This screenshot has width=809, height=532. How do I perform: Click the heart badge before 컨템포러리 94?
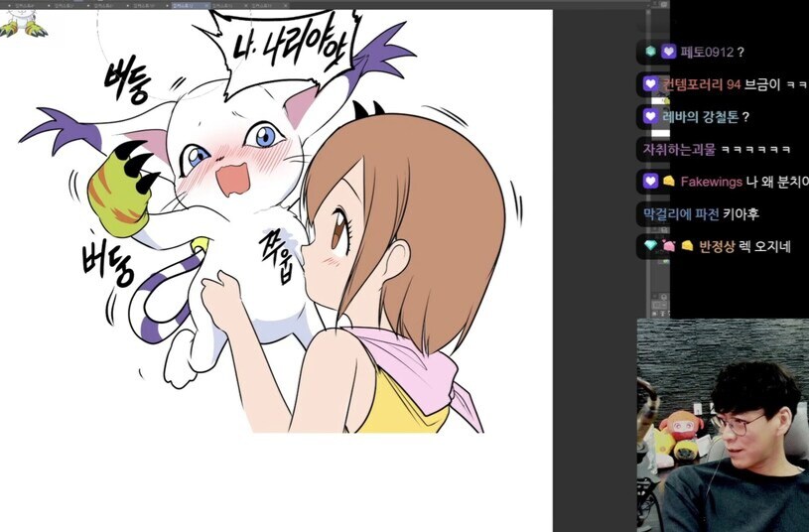[x=650, y=84]
